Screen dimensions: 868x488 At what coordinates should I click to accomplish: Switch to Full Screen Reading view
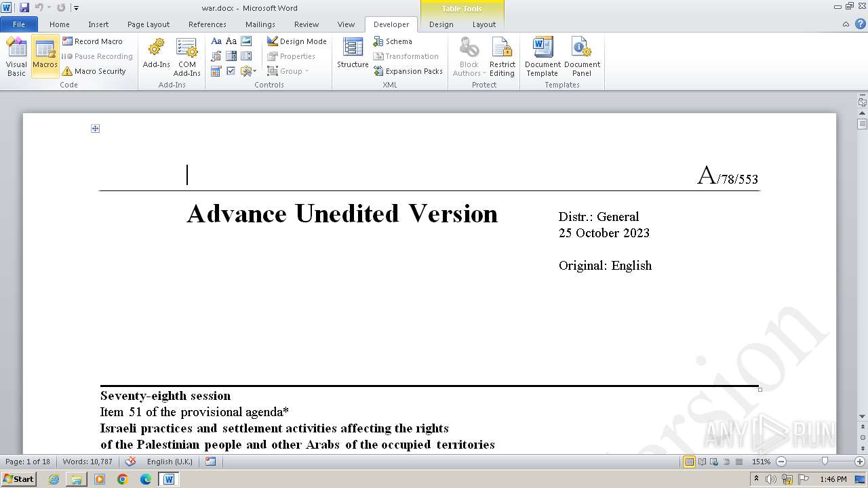coord(702,462)
